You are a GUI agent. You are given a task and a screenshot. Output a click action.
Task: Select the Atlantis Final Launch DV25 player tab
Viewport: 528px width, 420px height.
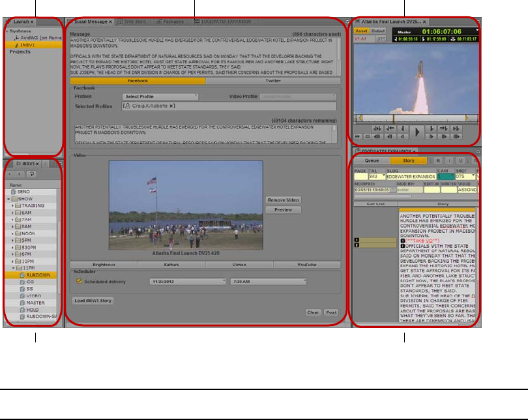(391, 22)
